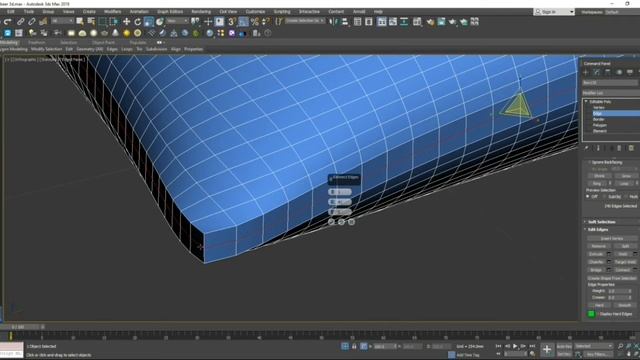This screenshot has height=360, width=640.
Task: Select Vertex sub-object level
Action: click(x=599, y=108)
